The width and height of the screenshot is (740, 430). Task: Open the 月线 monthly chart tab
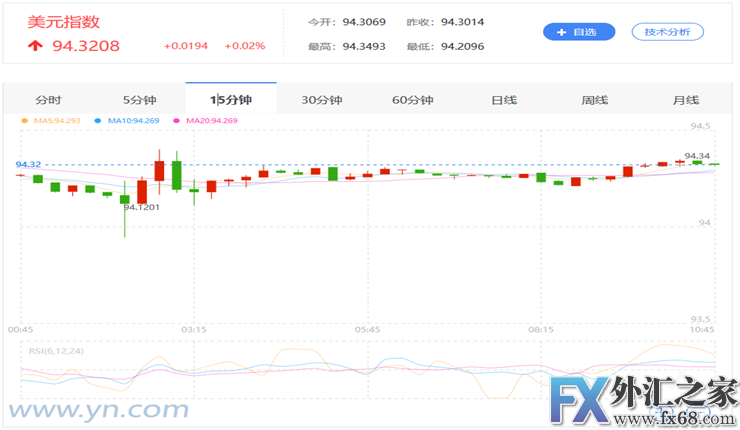686,100
